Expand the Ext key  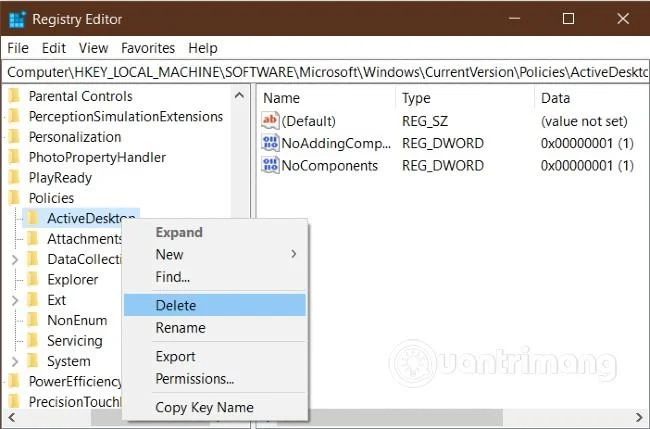15,300
